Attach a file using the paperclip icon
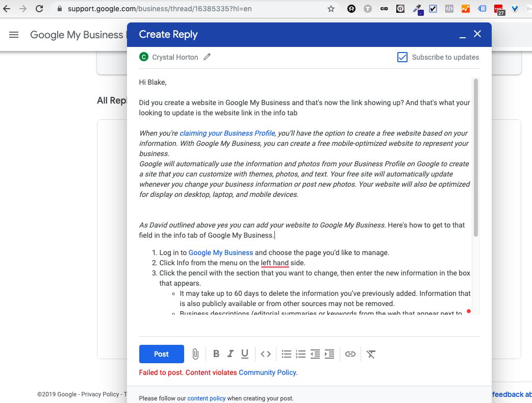 point(195,354)
